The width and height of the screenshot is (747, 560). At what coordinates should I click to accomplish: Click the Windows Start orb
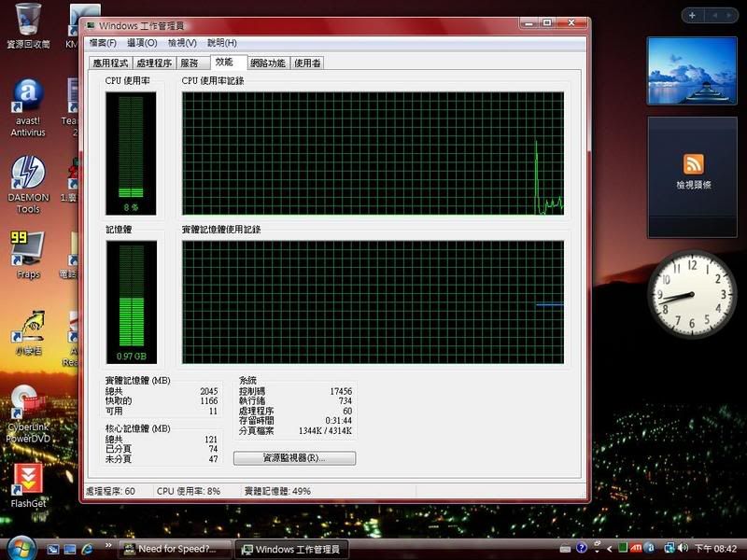[18, 548]
